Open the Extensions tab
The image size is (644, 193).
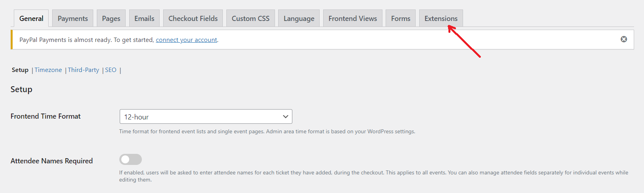pyautogui.click(x=441, y=19)
